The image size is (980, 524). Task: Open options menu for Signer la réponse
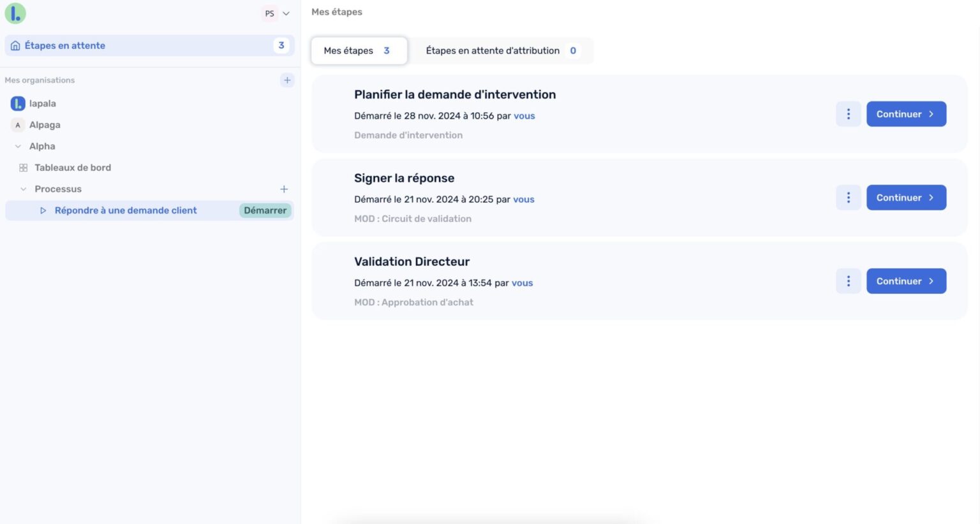[x=848, y=198]
